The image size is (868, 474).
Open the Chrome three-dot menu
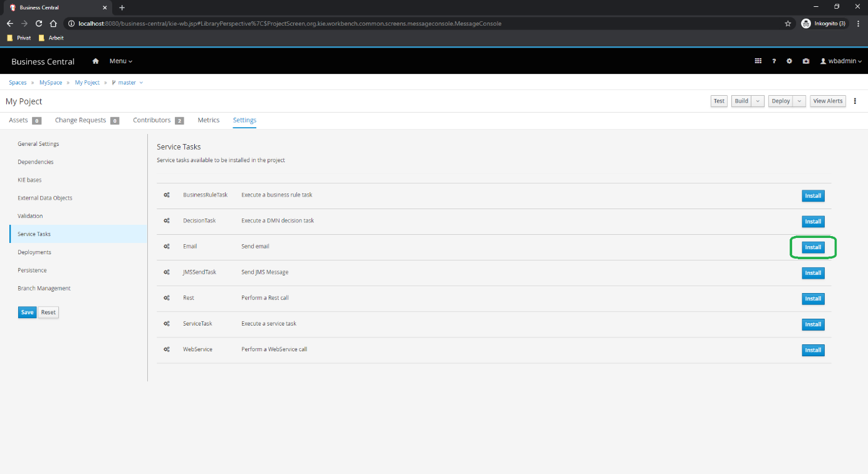(x=858, y=23)
